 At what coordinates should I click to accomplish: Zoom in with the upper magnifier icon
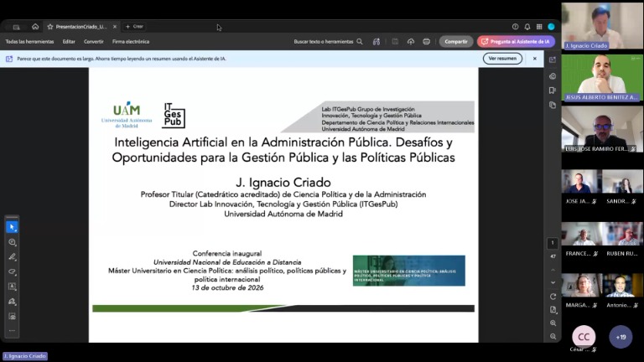pyautogui.click(x=553, y=323)
